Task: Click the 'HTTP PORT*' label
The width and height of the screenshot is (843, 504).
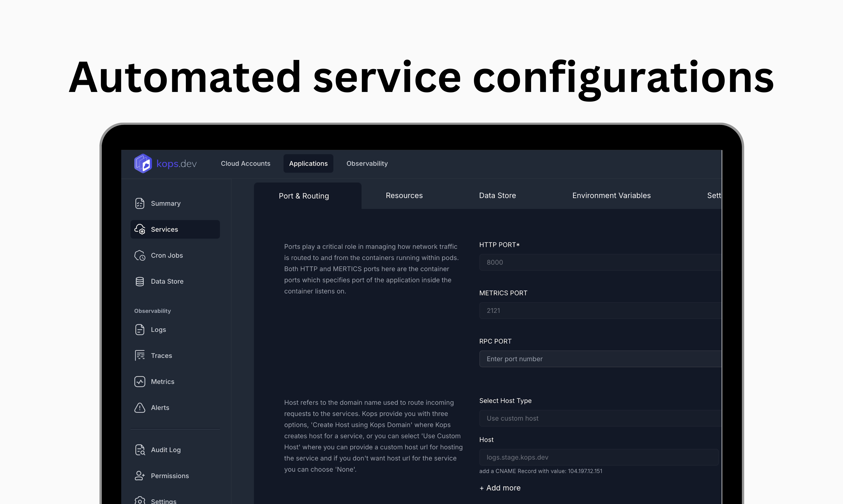Action: click(499, 244)
